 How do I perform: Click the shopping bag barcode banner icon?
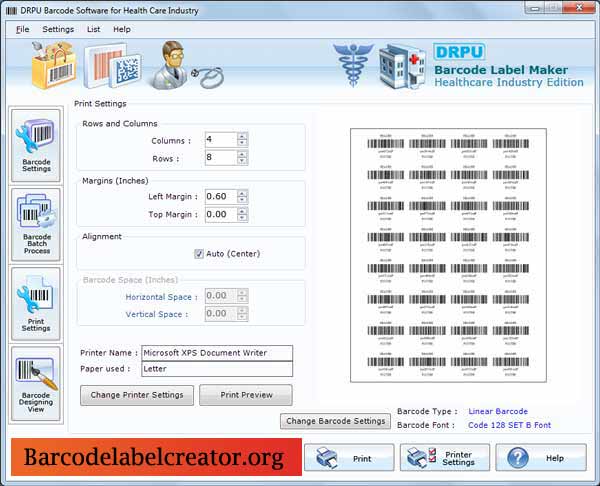tap(54, 66)
